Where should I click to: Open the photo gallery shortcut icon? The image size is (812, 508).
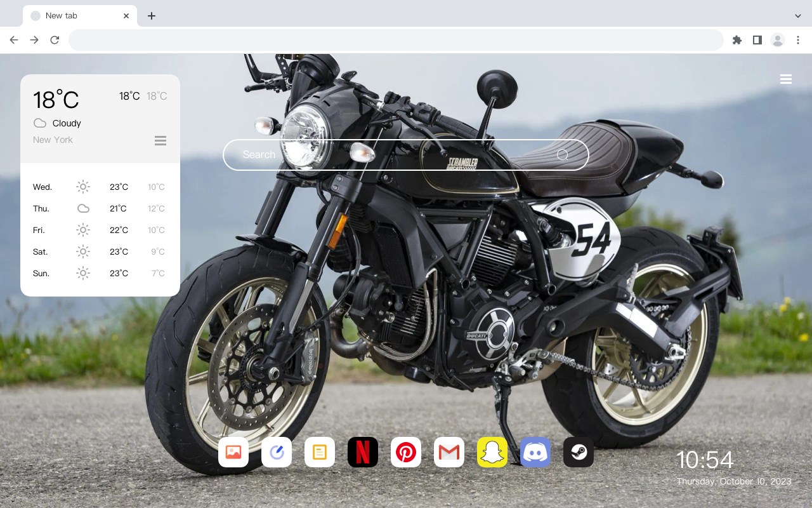coord(233,452)
